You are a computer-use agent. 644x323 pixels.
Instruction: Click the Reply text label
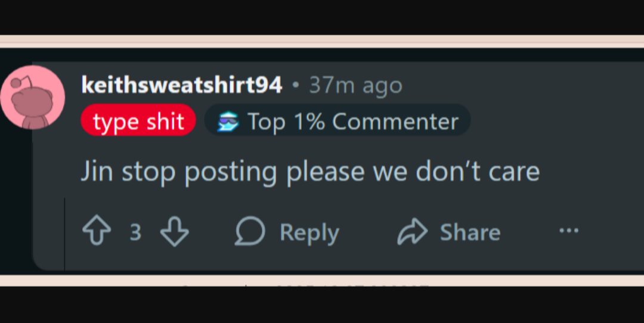tap(309, 232)
